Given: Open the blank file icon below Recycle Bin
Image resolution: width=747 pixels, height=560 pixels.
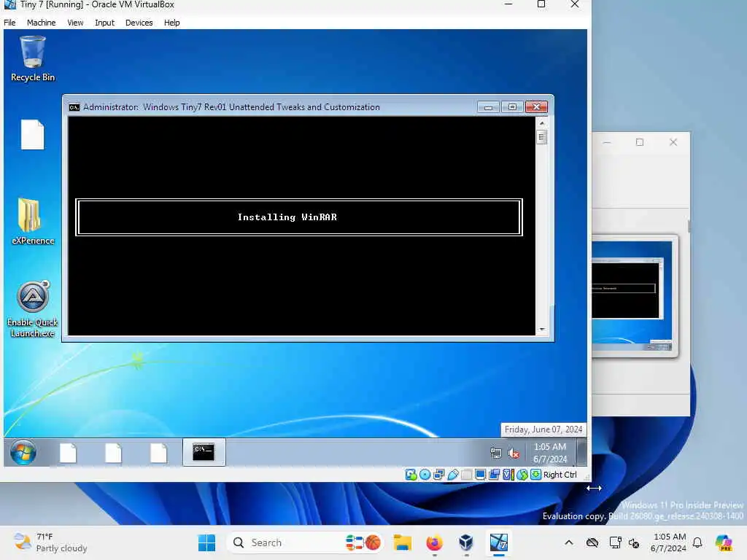Looking at the screenshot, I should click(x=32, y=135).
